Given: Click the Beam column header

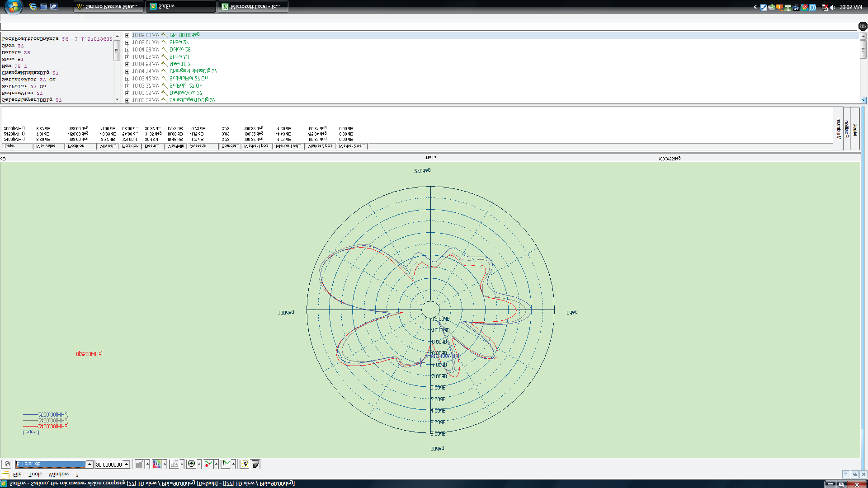Looking at the screenshot, I should pyautogui.click(x=152, y=146).
